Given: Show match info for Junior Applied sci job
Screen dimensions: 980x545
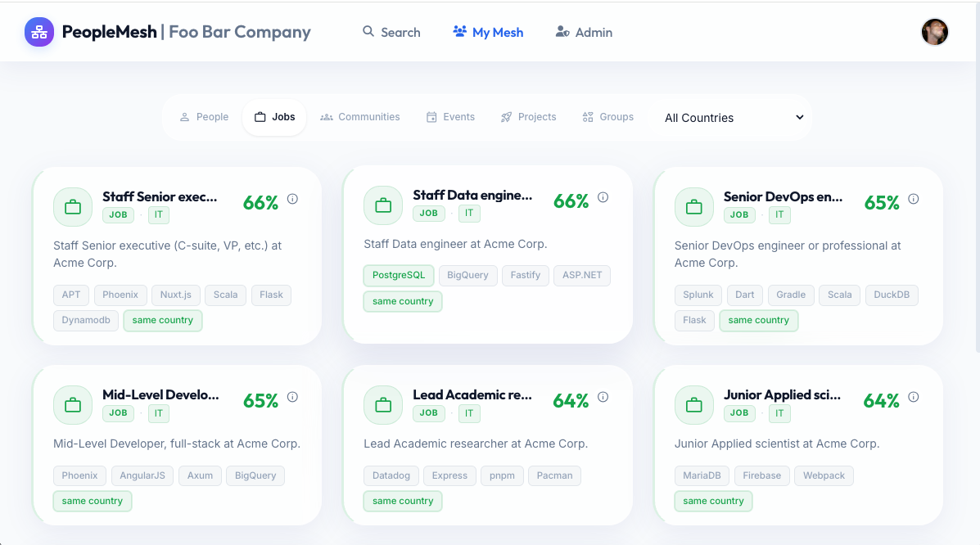Looking at the screenshot, I should pos(914,397).
